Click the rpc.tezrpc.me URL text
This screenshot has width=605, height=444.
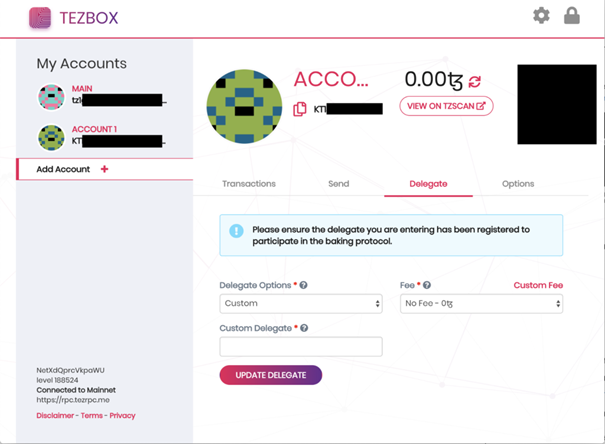coord(73,400)
